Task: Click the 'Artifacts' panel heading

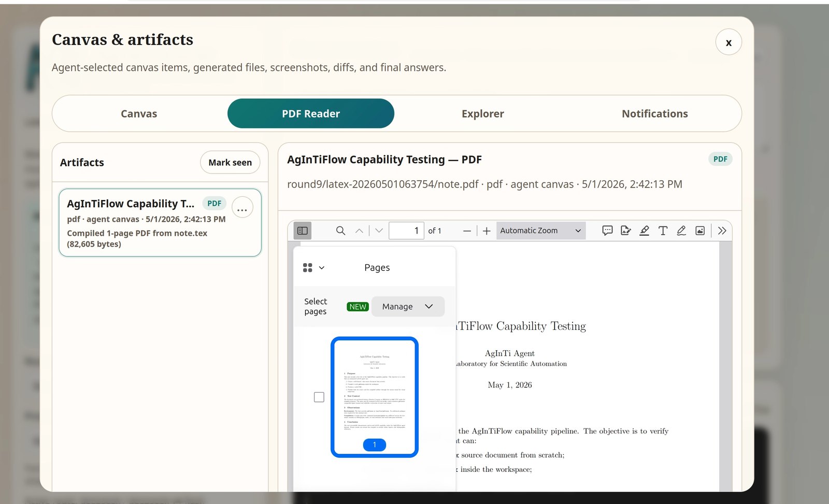Action: [82, 163]
